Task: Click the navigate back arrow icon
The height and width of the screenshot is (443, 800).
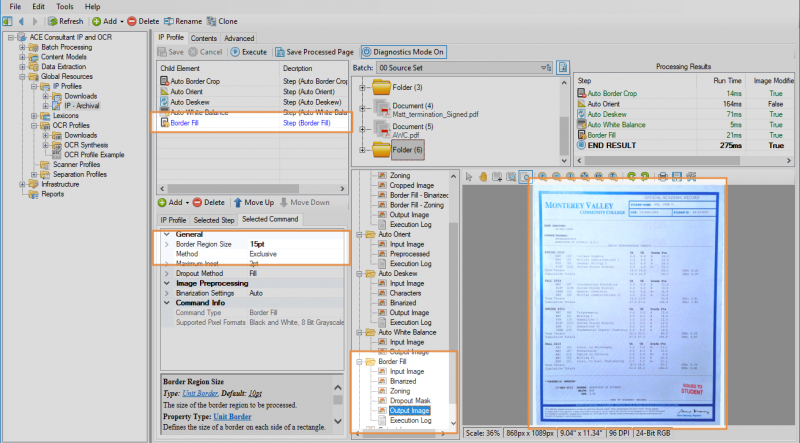Action: click(x=21, y=21)
